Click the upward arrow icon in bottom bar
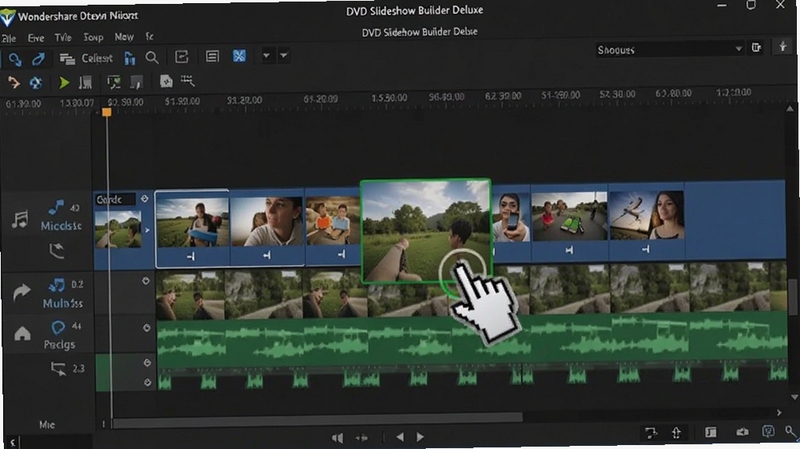Viewport: 800px width, 449px height. (x=676, y=433)
